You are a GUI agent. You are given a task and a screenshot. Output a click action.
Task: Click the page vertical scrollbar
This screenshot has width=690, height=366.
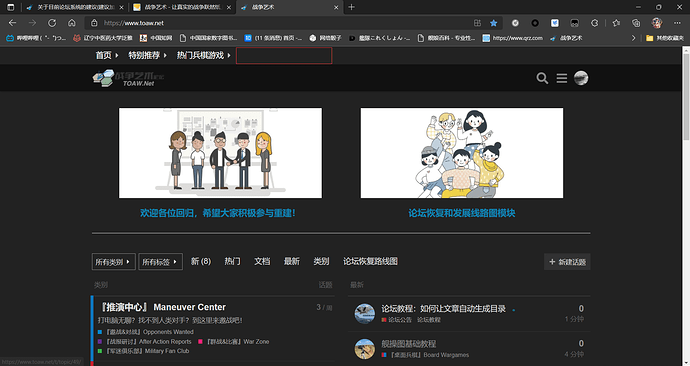(686, 206)
